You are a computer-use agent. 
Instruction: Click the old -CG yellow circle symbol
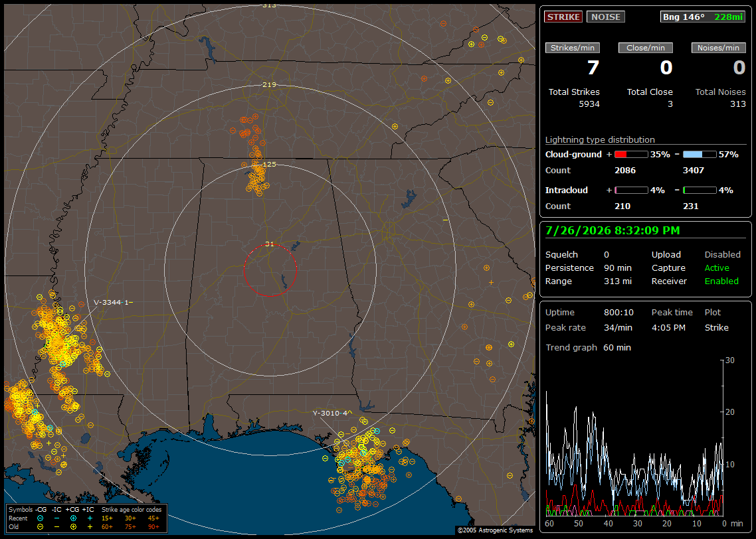(x=40, y=527)
